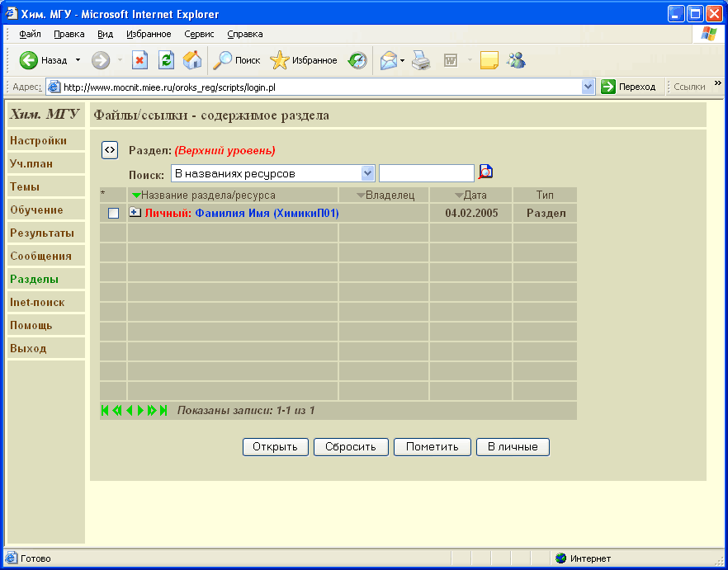Screen dimensions: 728x570
Task: Click the Edit with Word icon
Action: [x=451, y=60]
